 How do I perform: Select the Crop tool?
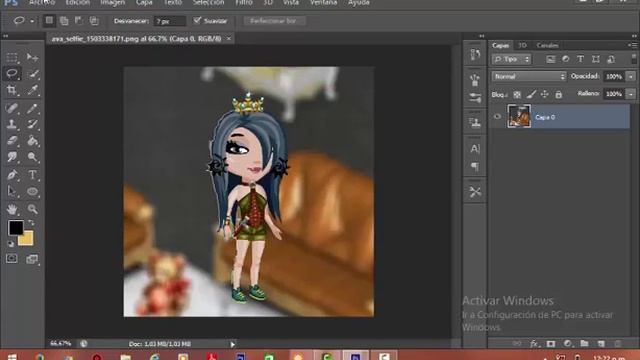point(12,90)
